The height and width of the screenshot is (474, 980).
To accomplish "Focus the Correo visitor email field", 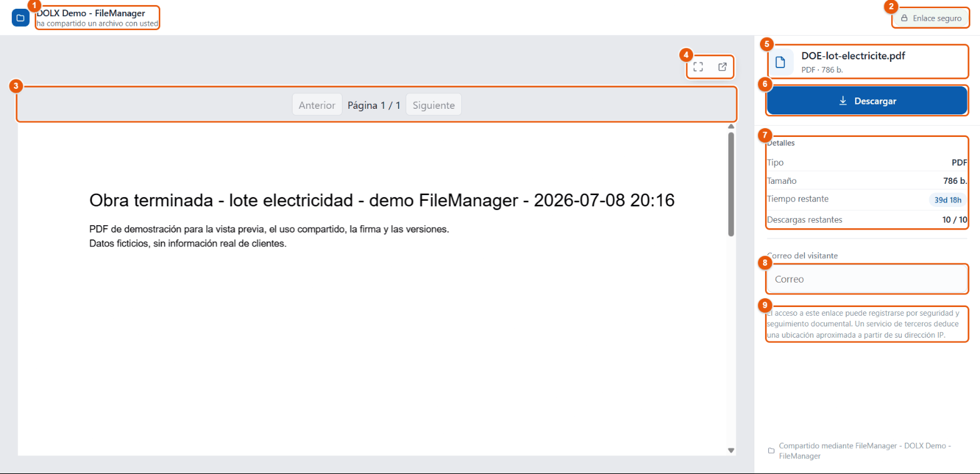I will (867, 279).
